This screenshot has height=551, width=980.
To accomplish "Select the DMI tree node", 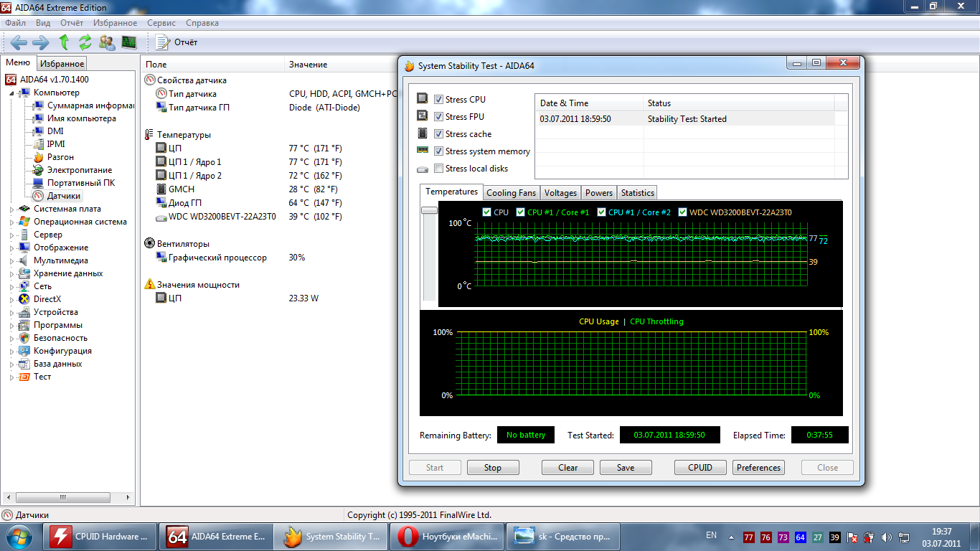I will coord(55,131).
